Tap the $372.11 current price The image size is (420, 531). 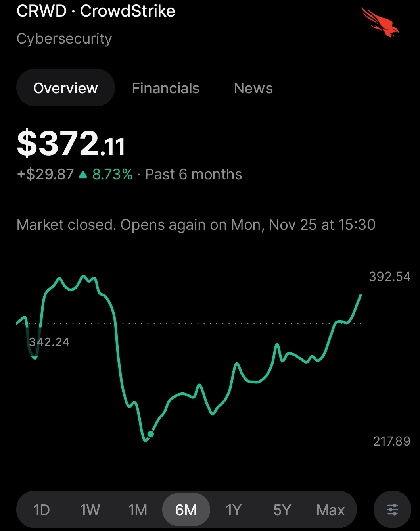71,144
